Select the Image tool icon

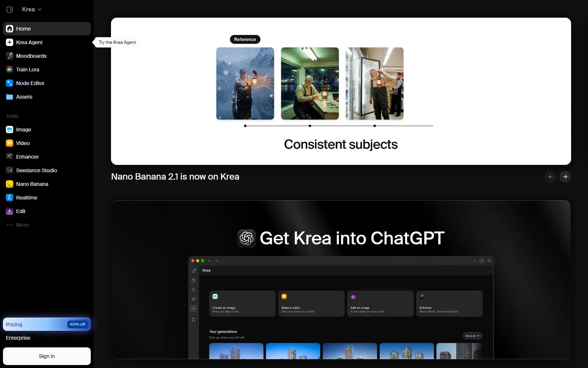[x=10, y=130]
